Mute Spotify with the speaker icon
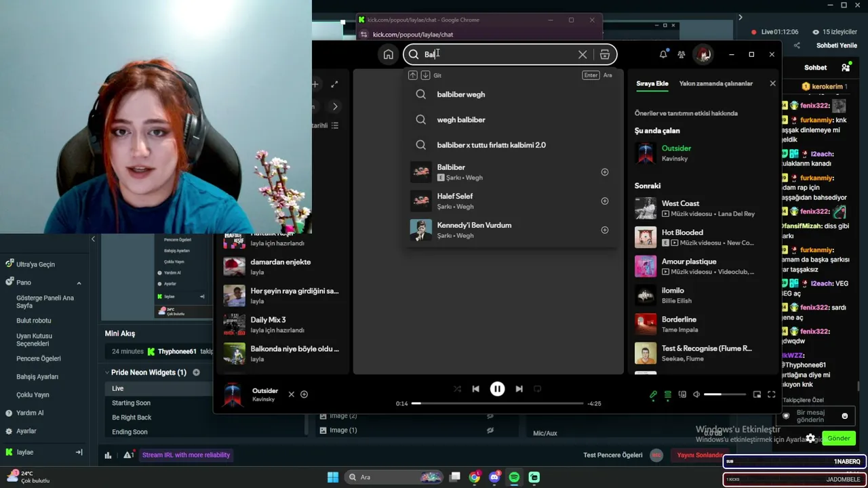 point(696,394)
